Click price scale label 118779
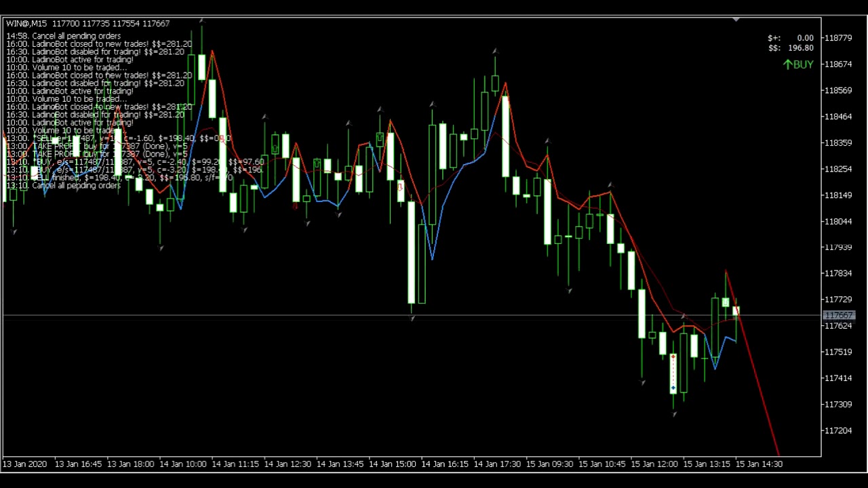Screen dimensions: 868x488 [839, 38]
